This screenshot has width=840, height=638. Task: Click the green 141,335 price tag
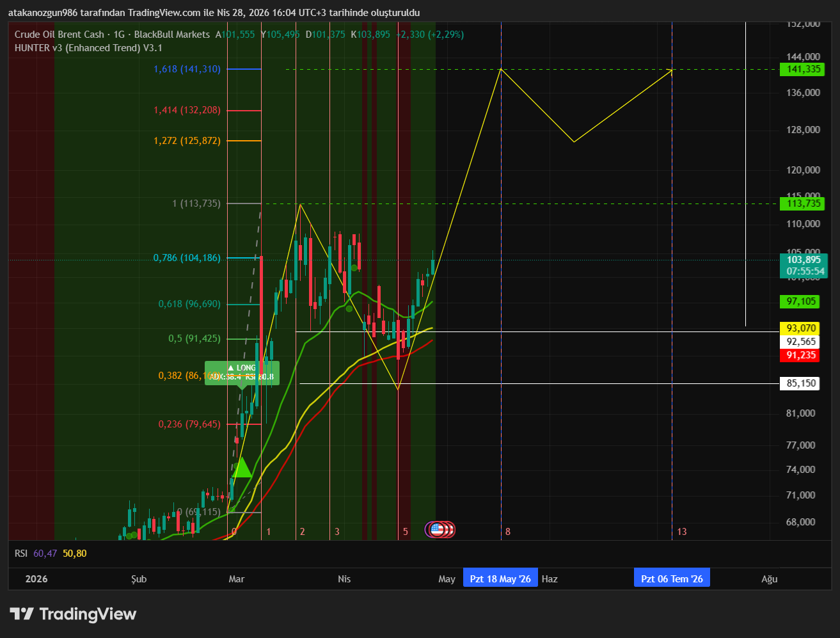802,69
